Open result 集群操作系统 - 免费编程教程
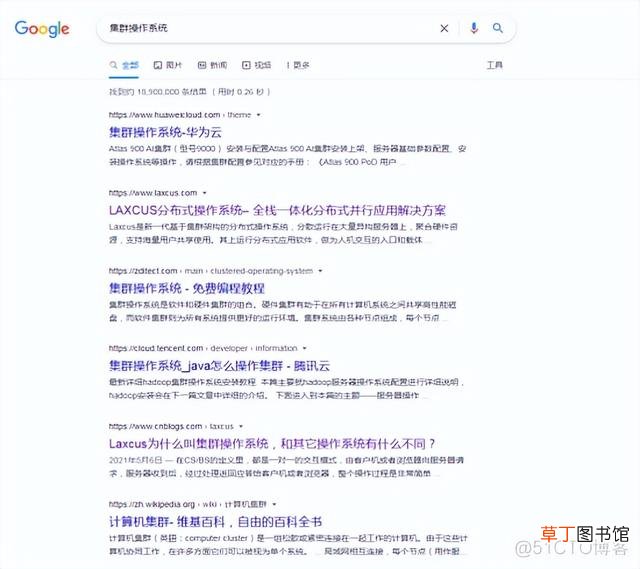Image resolution: width=640 pixels, height=569 pixels. tap(187, 288)
